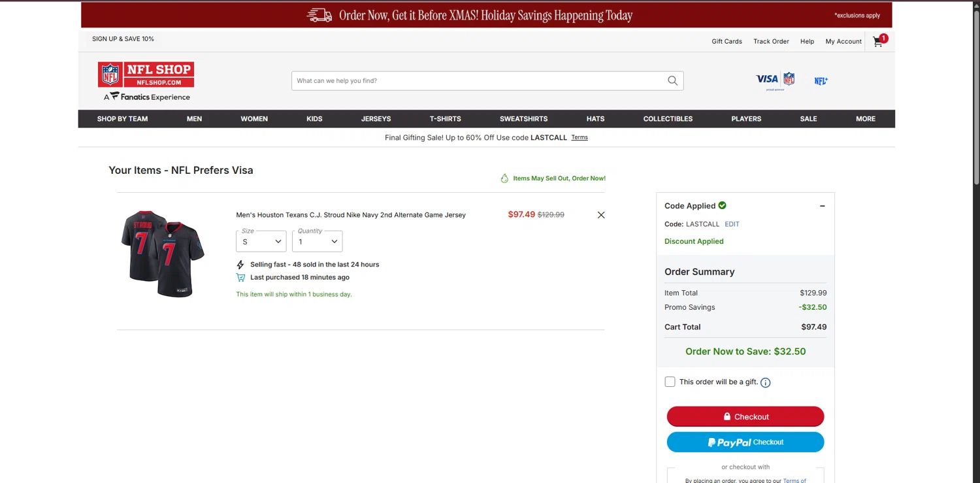Click the $97.49 sale price
980x483 pixels.
(x=521, y=214)
